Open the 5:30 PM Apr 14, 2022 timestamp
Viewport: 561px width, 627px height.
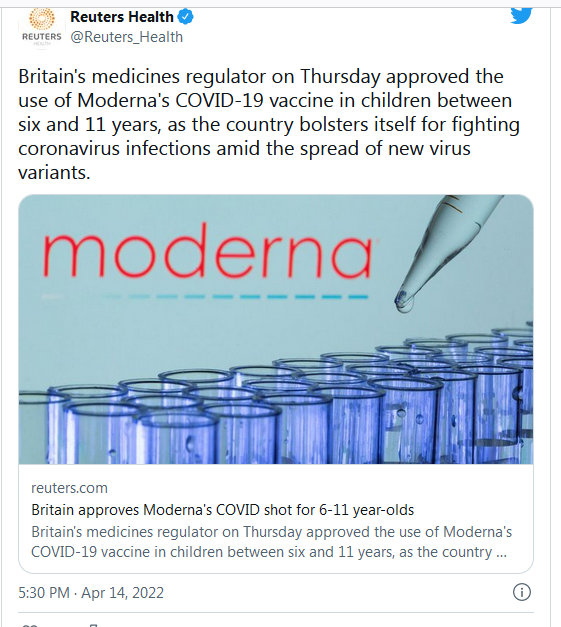91,593
